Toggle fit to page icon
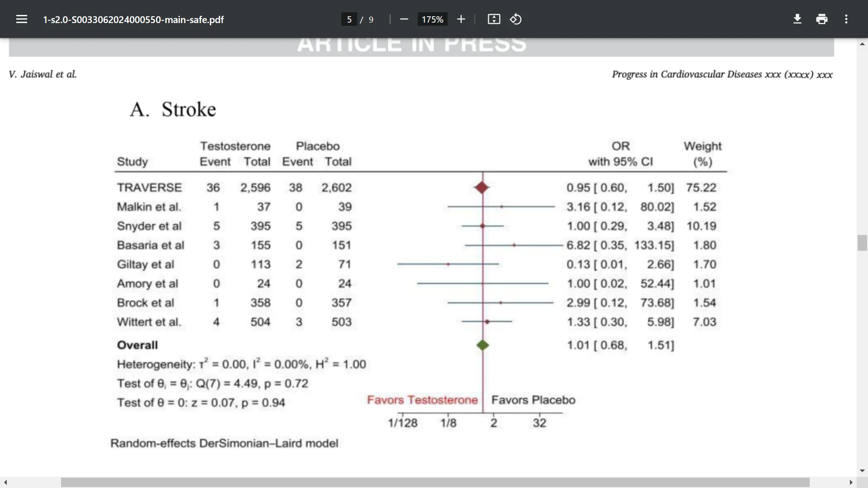 [x=494, y=19]
